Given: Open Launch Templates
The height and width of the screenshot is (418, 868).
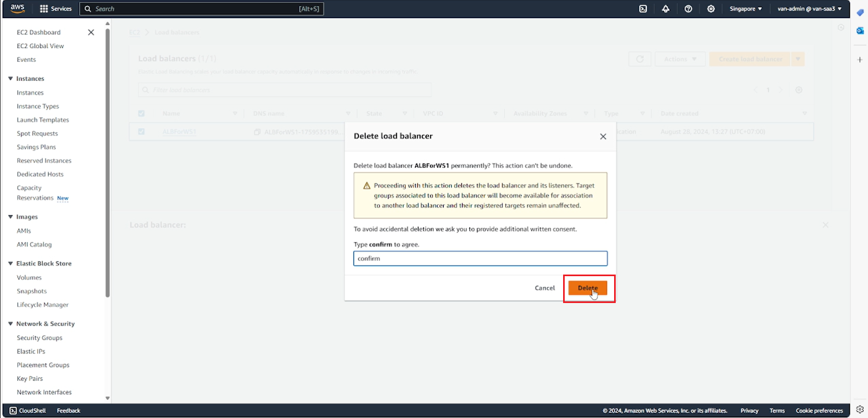Looking at the screenshot, I should 43,120.
